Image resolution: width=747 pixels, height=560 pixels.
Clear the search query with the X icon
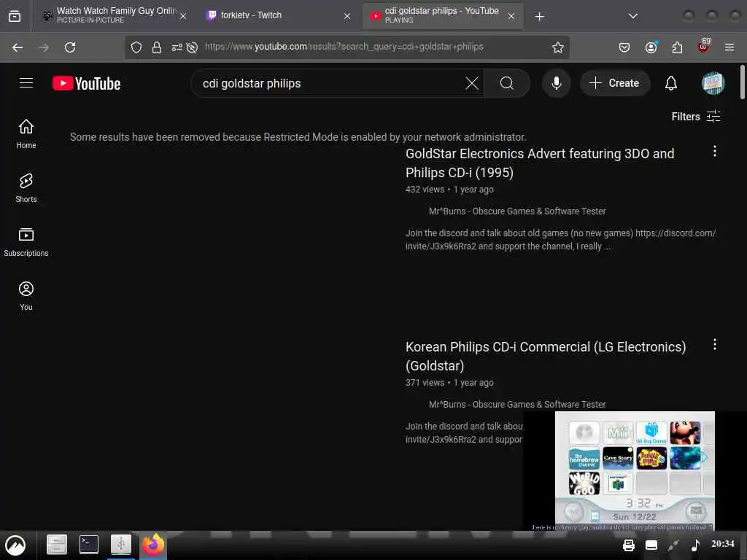(472, 83)
